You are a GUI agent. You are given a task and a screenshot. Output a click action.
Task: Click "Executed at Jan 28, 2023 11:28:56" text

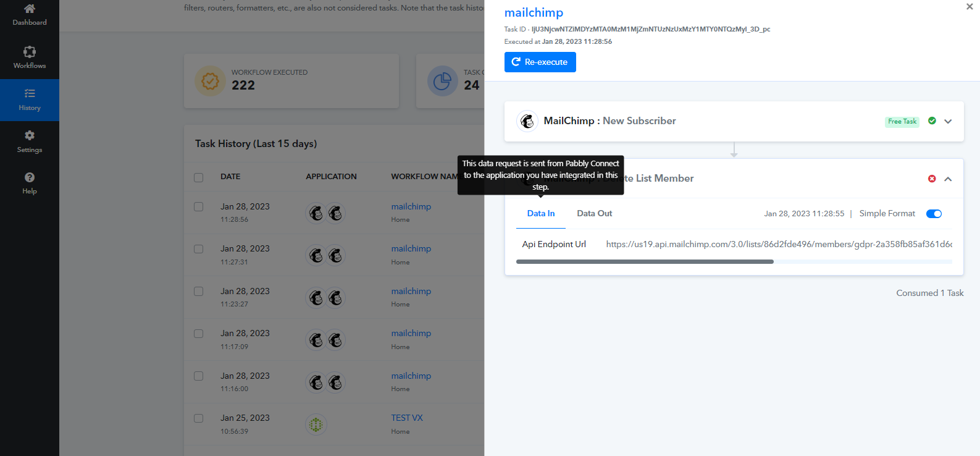tap(558, 41)
